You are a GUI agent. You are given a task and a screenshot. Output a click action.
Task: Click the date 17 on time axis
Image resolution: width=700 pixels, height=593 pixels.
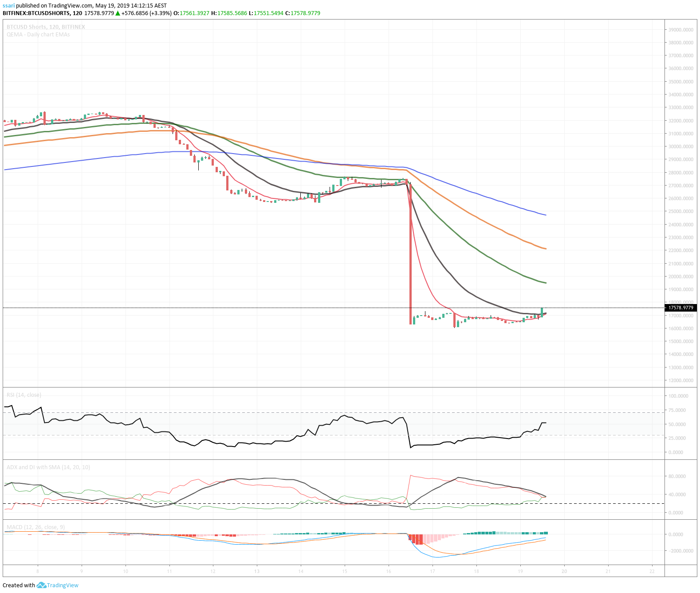(433, 571)
